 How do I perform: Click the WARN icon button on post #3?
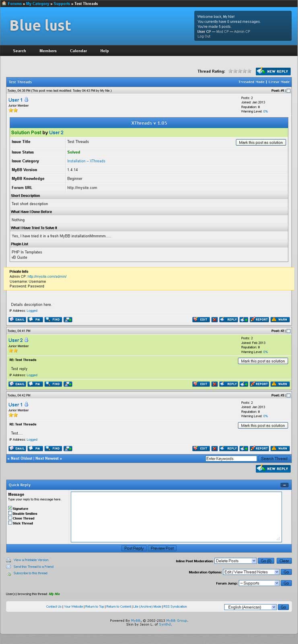(280, 448)
